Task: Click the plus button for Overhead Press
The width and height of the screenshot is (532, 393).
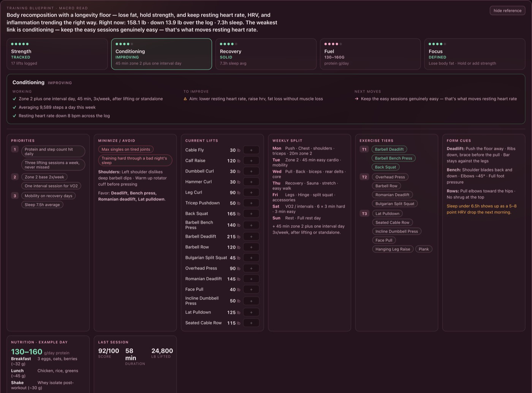Action: [x=251, y=268]
